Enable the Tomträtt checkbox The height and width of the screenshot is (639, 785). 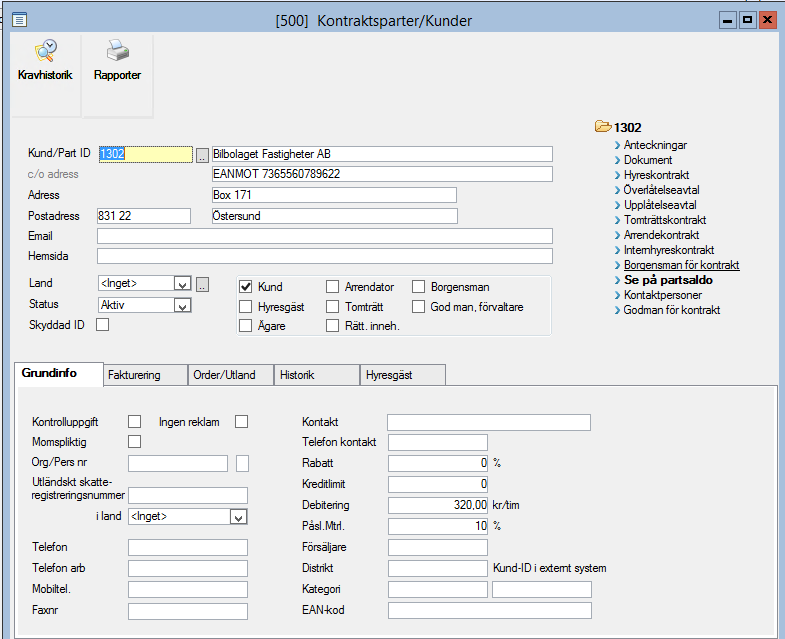click(x=332, y=306)
